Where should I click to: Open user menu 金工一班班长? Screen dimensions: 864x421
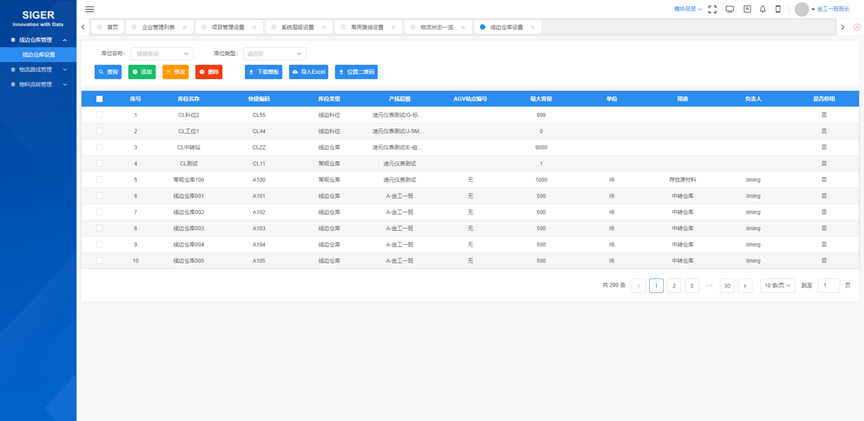(x=833, y=9)
